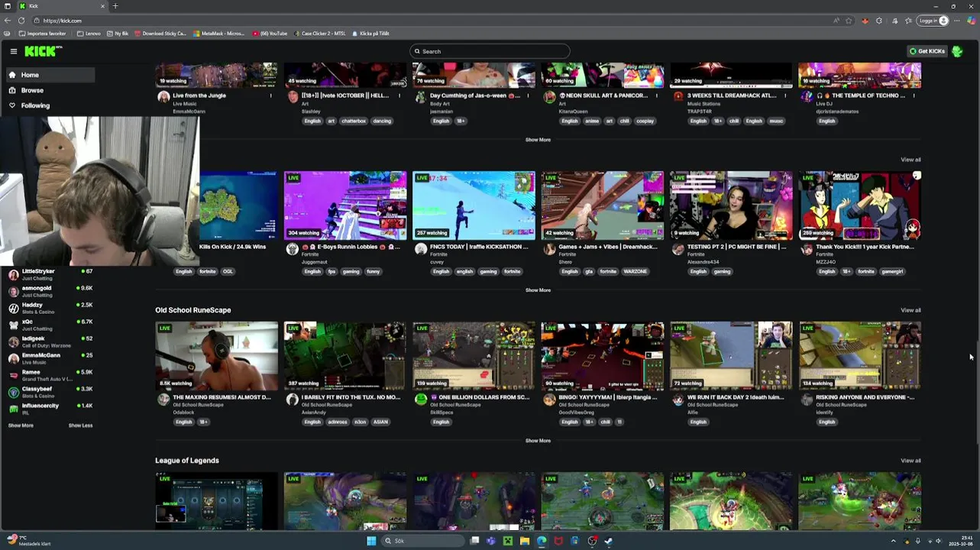The width and height of the screenshot is (980, 550).
Task: Show more streams below the top art row
Action: coord(538,140)
